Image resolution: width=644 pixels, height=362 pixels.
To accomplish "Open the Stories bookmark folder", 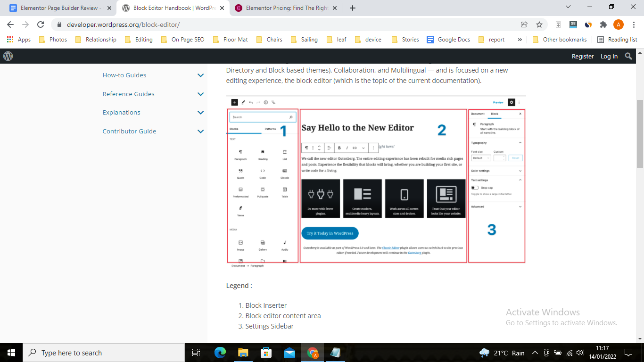I will tap(405, 40).
